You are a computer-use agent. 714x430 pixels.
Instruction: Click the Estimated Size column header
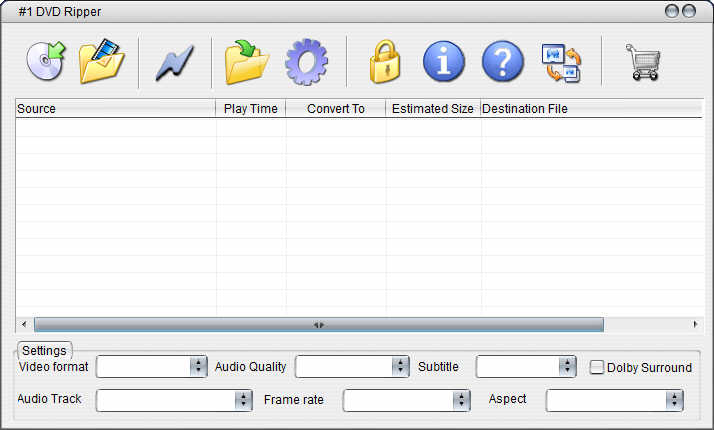pos(432,108)
